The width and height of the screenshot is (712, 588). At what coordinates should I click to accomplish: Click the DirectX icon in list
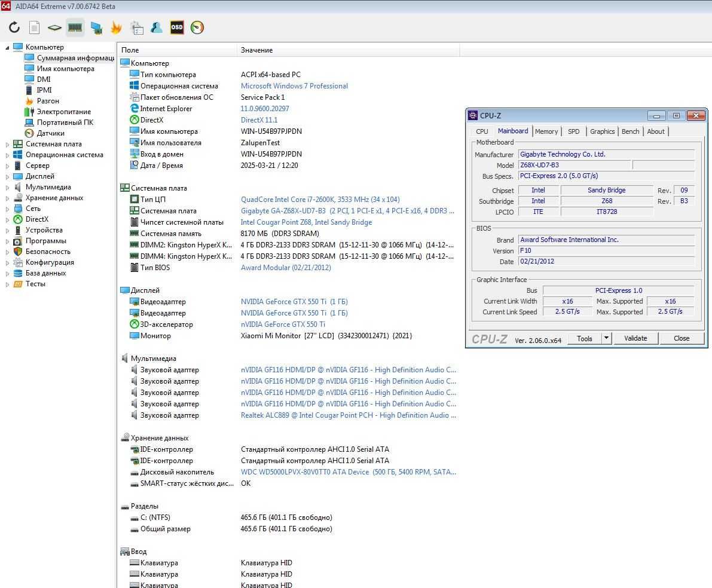click(x=135, y=120)
